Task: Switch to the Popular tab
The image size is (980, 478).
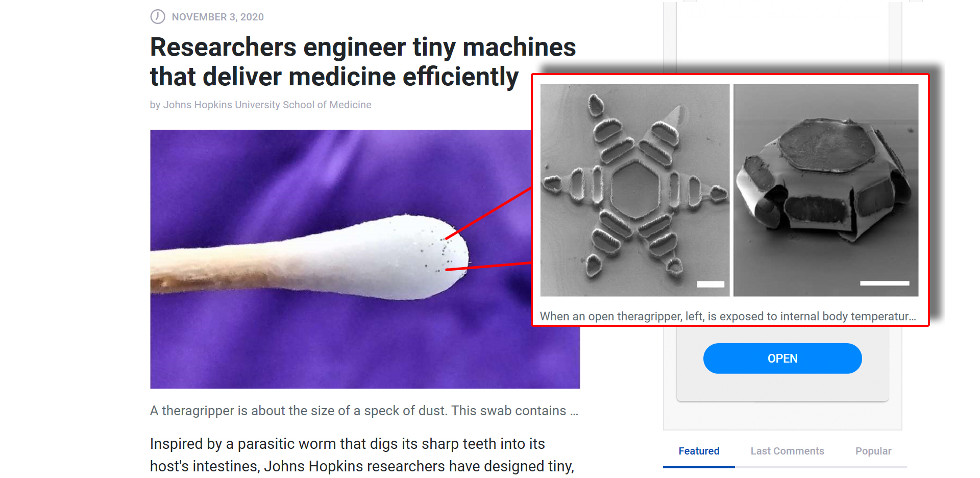Action: (x=873, y=451)
